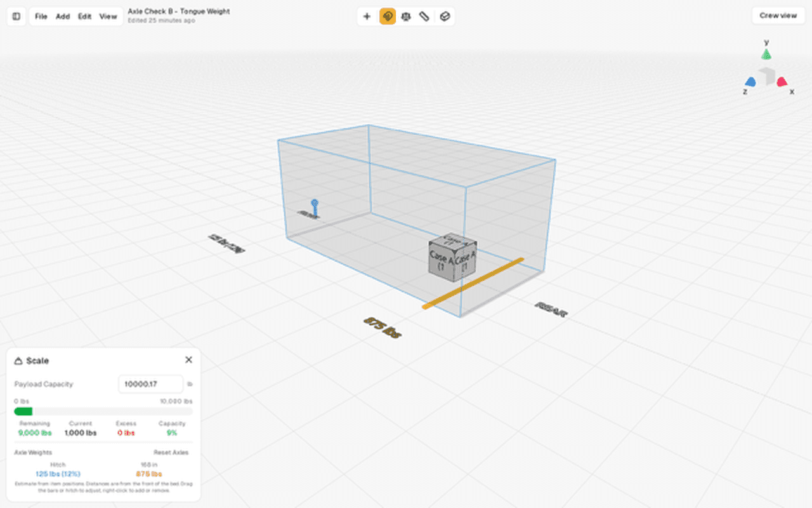The width and height of the screenshot is (812, 508).
Task: Open the View menu
Action: coord(108,17)
